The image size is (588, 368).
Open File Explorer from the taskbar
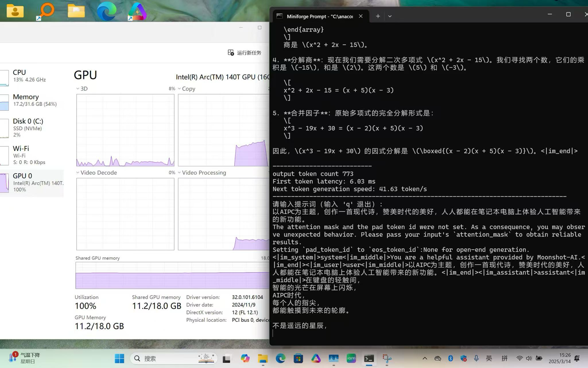263,359
